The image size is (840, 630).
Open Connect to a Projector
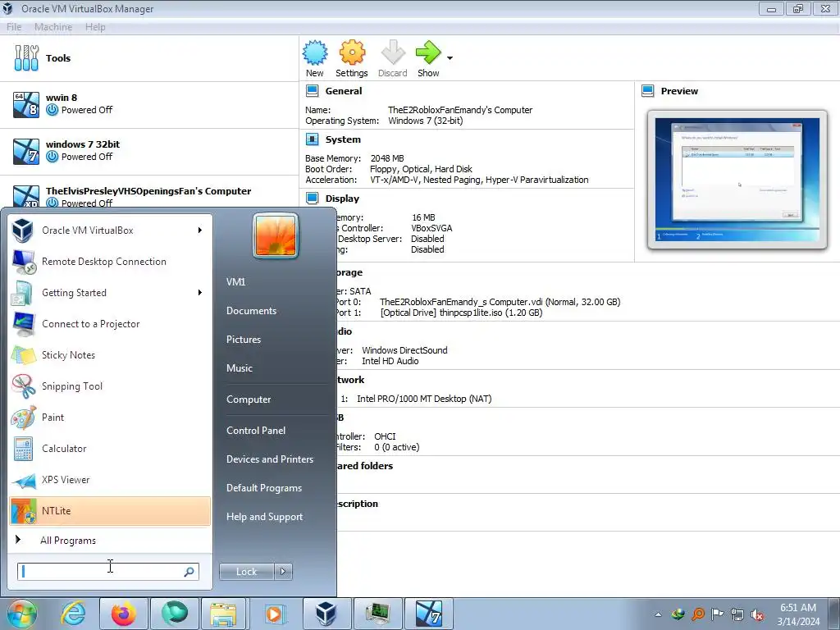tap(110, 323)
